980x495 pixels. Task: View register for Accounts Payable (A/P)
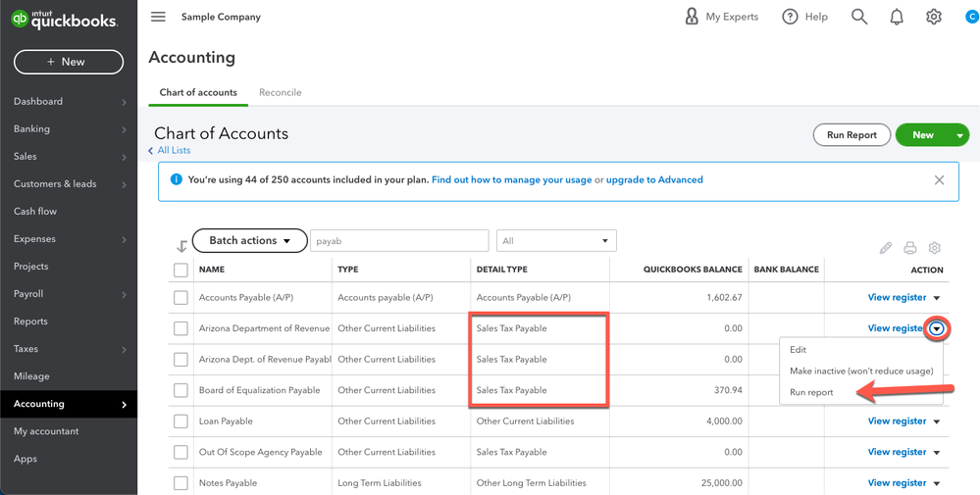pos(897,298)
